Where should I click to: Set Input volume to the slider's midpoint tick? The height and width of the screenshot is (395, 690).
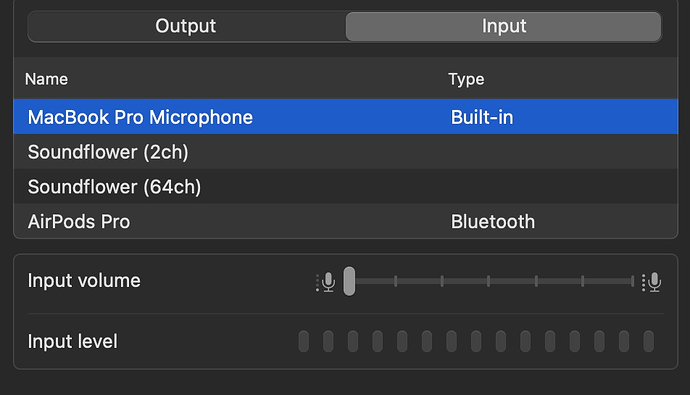pyautogui.click(x=488, y=281)
